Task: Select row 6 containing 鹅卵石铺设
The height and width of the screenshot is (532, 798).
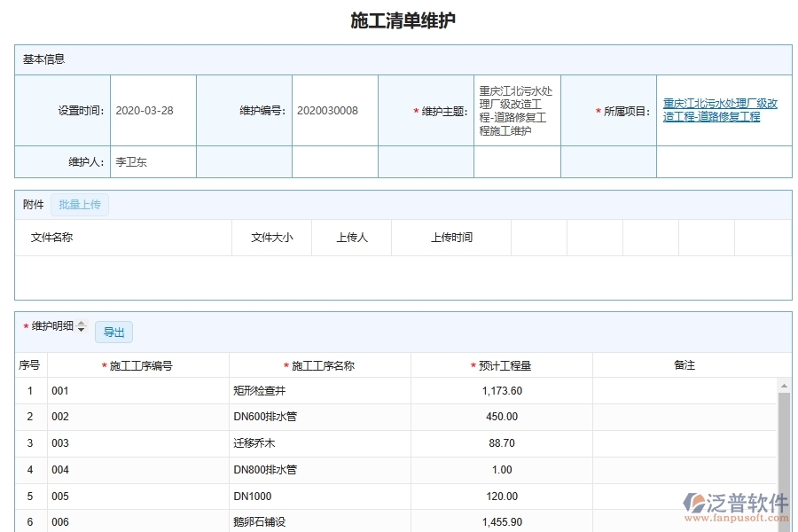Action: pos(266,521)
